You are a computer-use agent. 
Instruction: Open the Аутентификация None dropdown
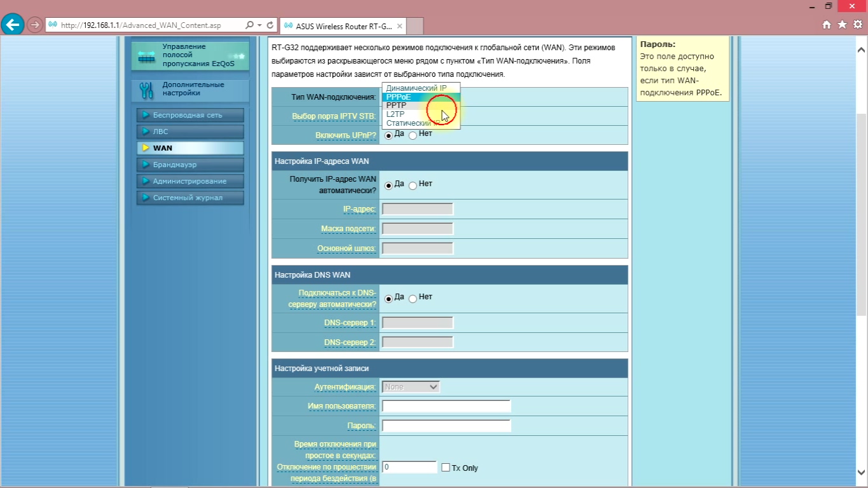pos(411,386)
